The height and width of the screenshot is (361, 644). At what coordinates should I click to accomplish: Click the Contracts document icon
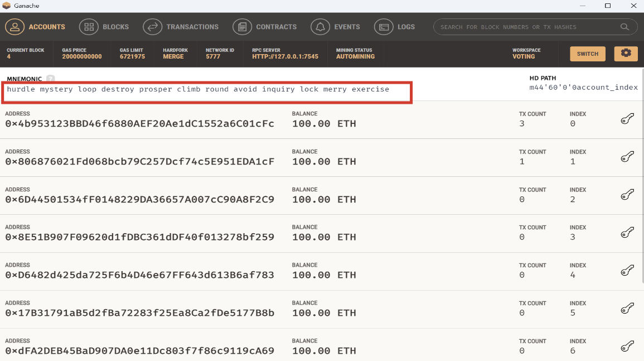tap(243, 27)
